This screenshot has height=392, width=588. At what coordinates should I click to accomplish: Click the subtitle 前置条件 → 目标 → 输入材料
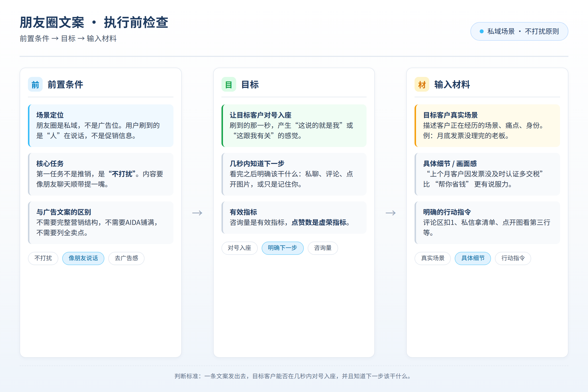click(x=68, y=38)
